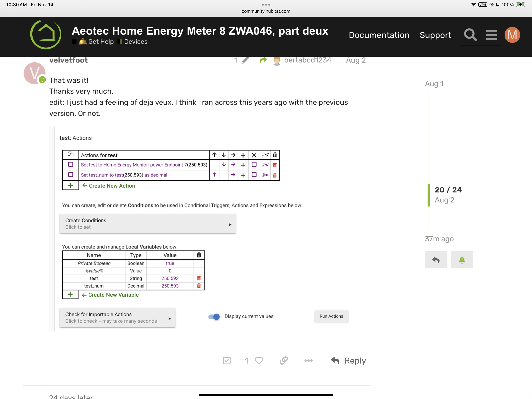Image resolution: width=532 pixels, height=399 pixels.
Task: Click sidebar reply arrow button
Action: coord(436,260)
